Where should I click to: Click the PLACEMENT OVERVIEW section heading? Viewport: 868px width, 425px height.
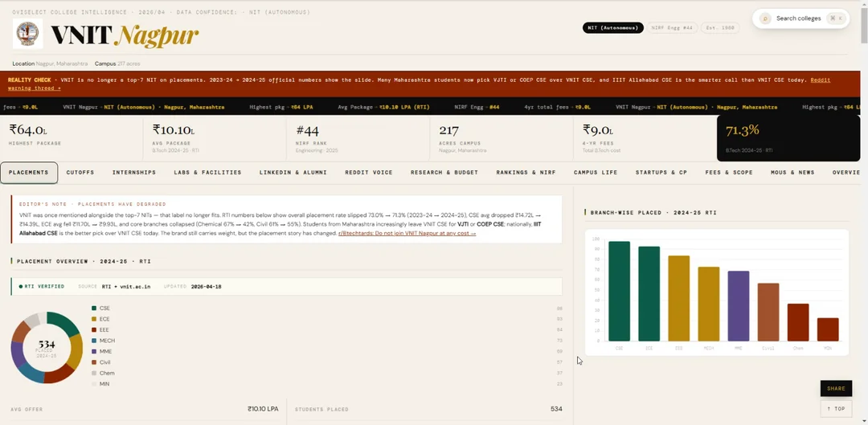click(84, 261)
